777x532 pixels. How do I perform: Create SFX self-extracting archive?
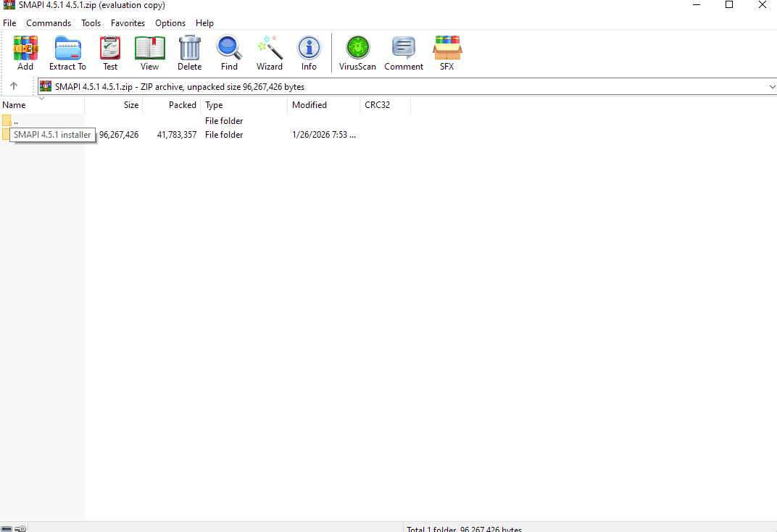click(x=447, y=54)
